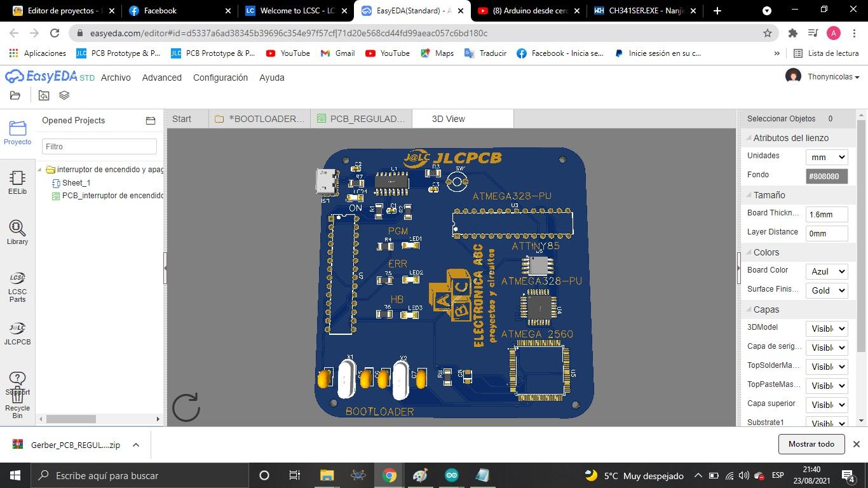Viewport: 868px width, 488px height.
Task: Open the Capa superior visibility dropdown
Action: pos(827,405)
